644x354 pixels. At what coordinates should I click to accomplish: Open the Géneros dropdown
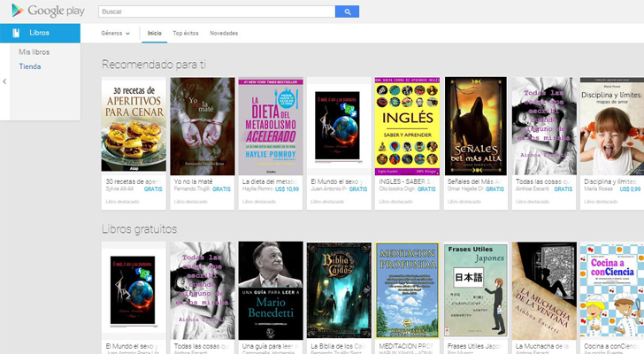point(115,34)
